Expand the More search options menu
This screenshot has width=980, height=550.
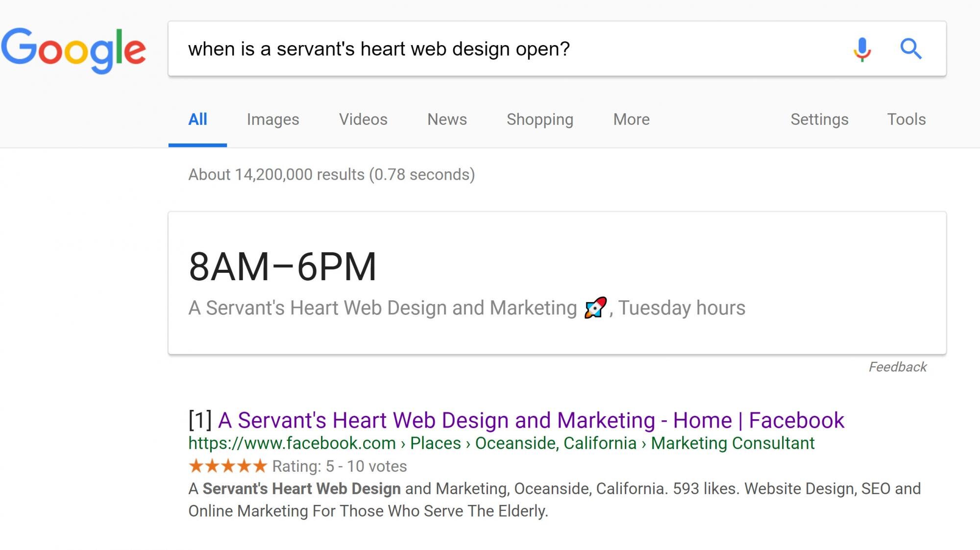pos(632,120)
